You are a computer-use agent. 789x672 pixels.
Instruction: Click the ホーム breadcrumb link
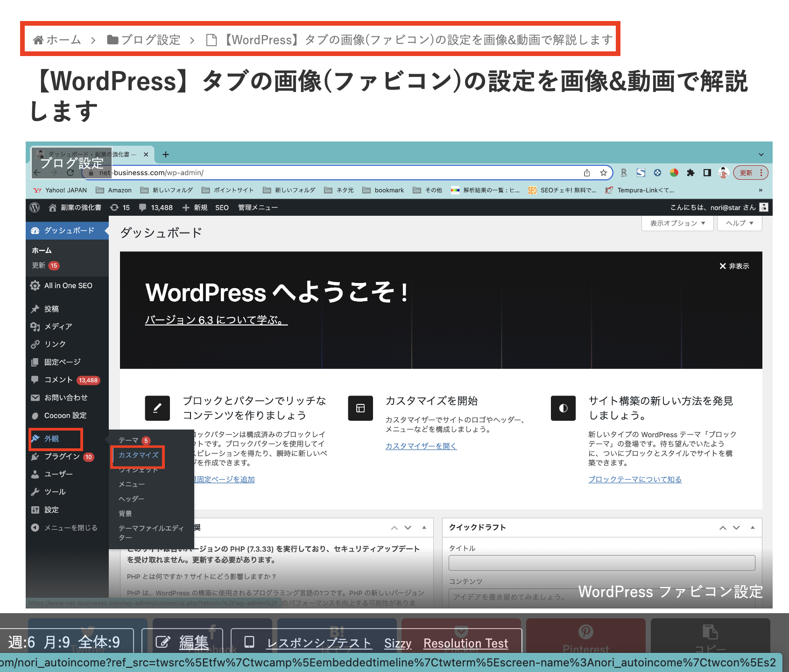click(x=57, y=40)
